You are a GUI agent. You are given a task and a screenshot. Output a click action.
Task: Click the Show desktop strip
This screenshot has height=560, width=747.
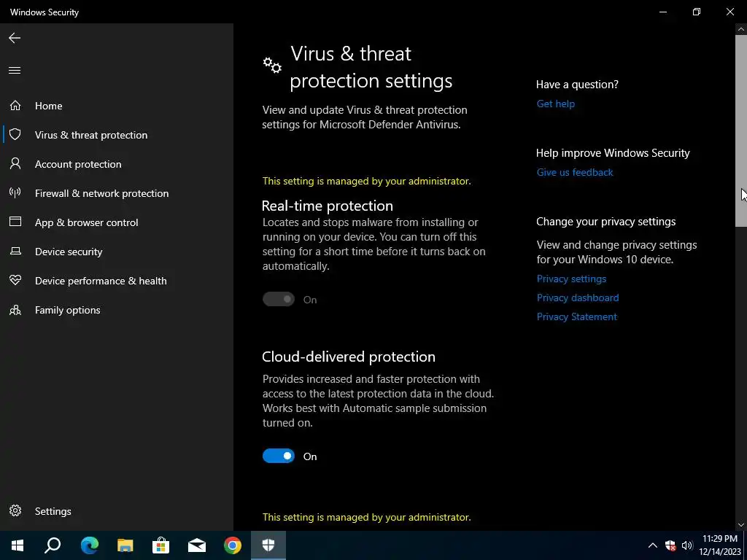(x=745, y=545)
